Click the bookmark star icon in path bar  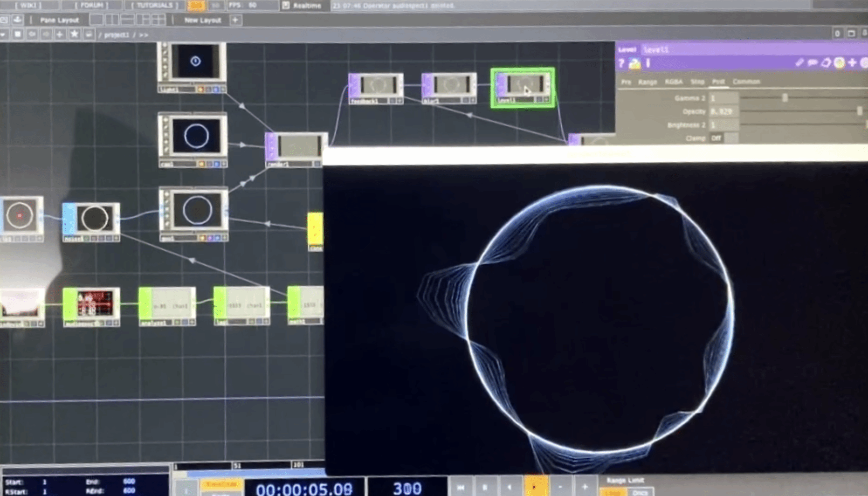click(x=74, y=34)
